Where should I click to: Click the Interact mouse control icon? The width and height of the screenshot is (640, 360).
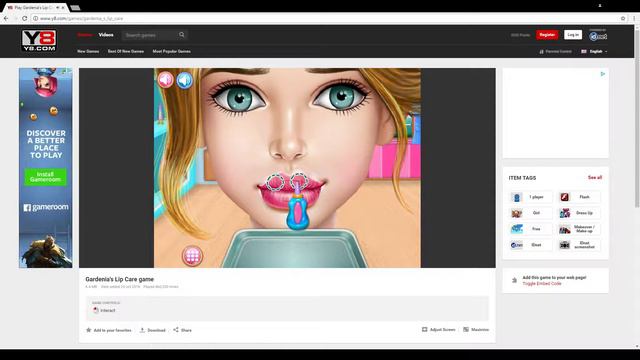[96, 310]
